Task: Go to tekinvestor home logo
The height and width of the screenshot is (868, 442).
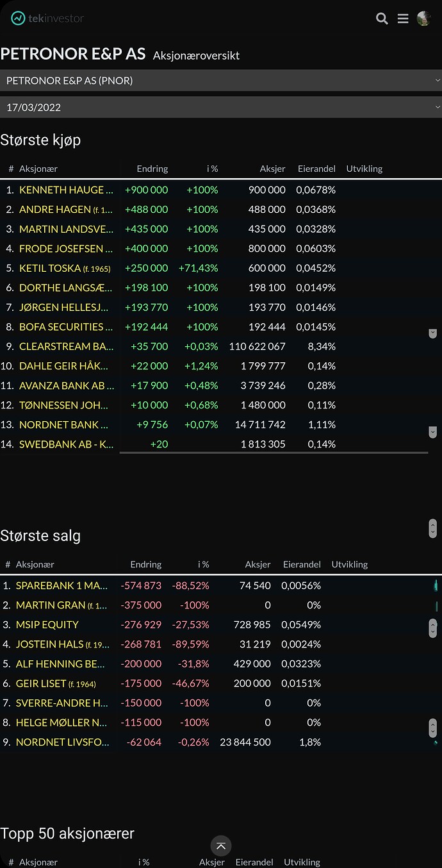Action: coord(47,19)
